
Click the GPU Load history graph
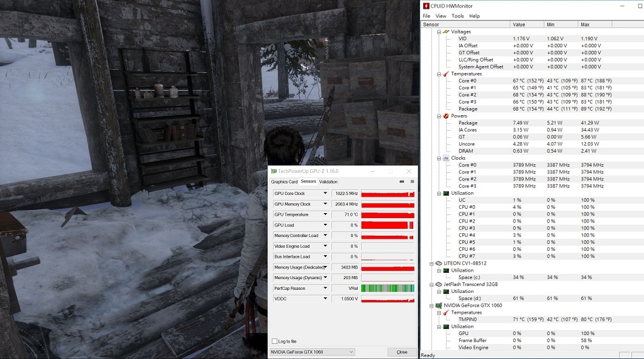pos(387,225)
